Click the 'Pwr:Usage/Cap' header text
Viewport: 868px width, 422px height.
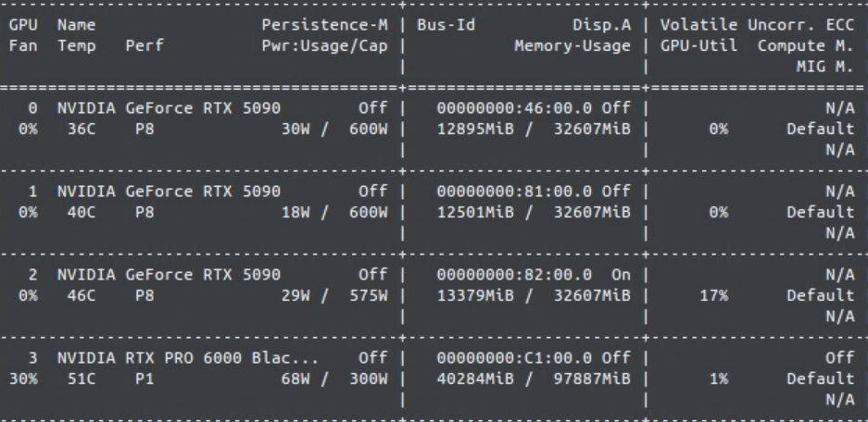pos(325,46)
